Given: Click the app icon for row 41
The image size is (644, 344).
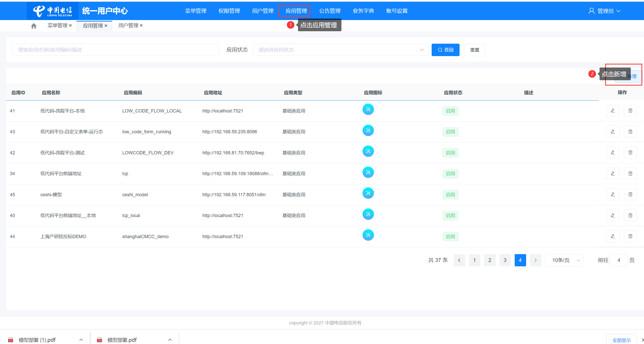Looking at the screenshot, I should point(368,109).
